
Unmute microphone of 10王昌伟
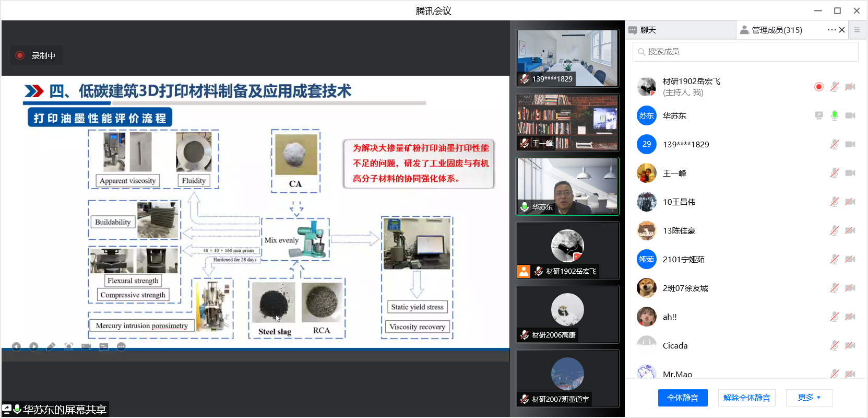(834, 202)
